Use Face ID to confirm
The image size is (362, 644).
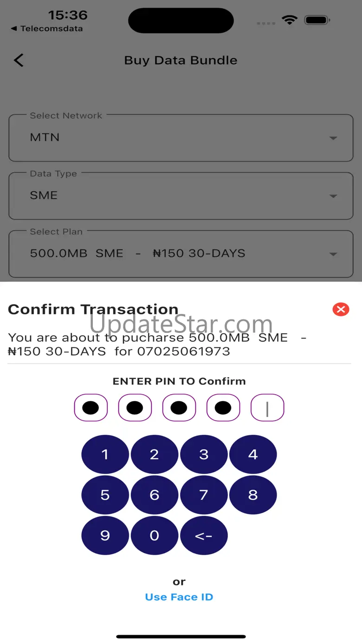179,597
